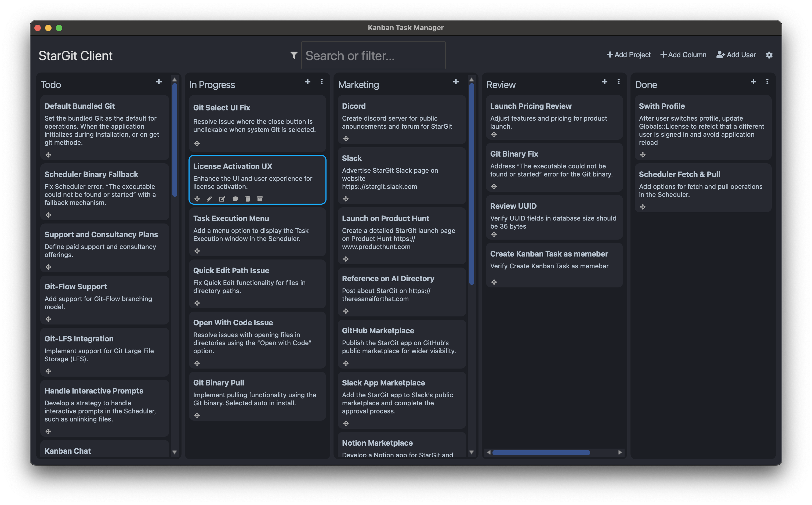Open the quick-edit icon on License Activation UX
Viewport: 812px width, 505px height.
click(x=222, y=199)
